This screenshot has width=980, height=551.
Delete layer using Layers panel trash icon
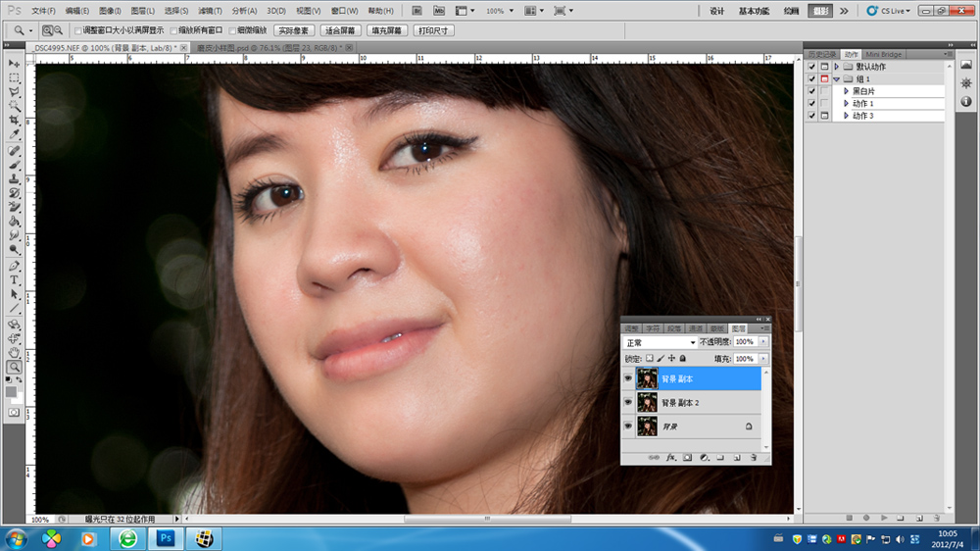click(753, 458)
